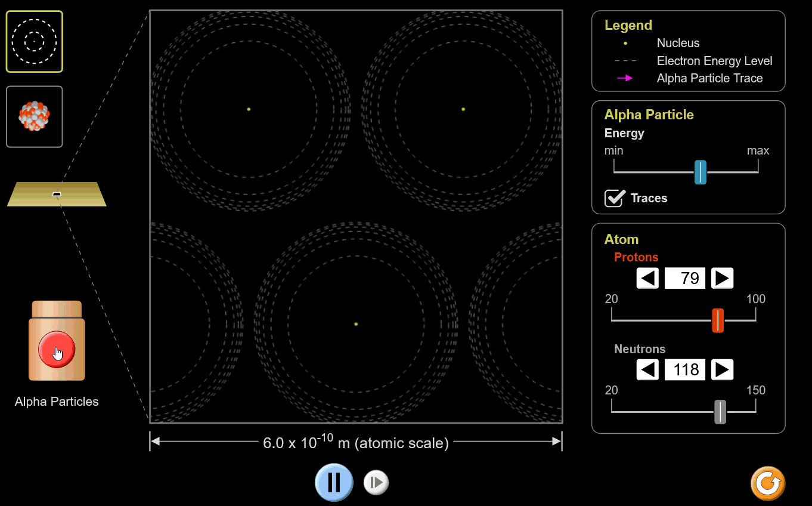The image size is (812, 506).
Task: Decrease the proton count with left arrow
Action: click(x=648, y=278)
